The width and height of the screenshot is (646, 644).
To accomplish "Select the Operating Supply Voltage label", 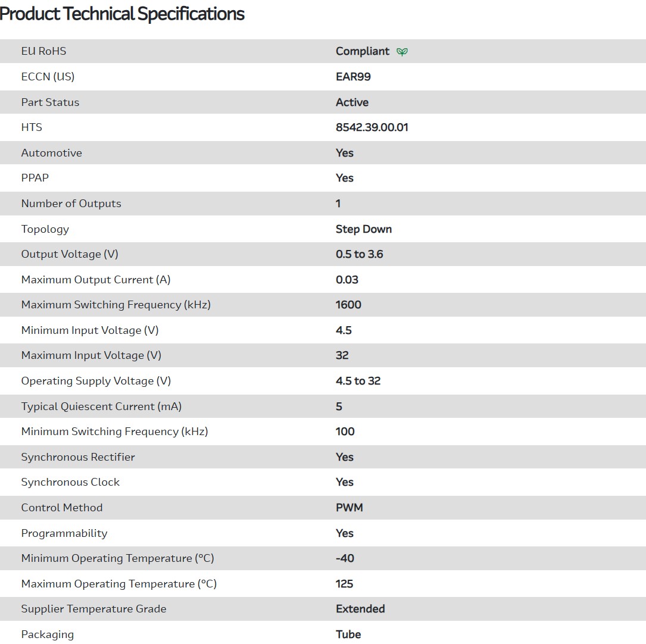I will pos(96,381).
